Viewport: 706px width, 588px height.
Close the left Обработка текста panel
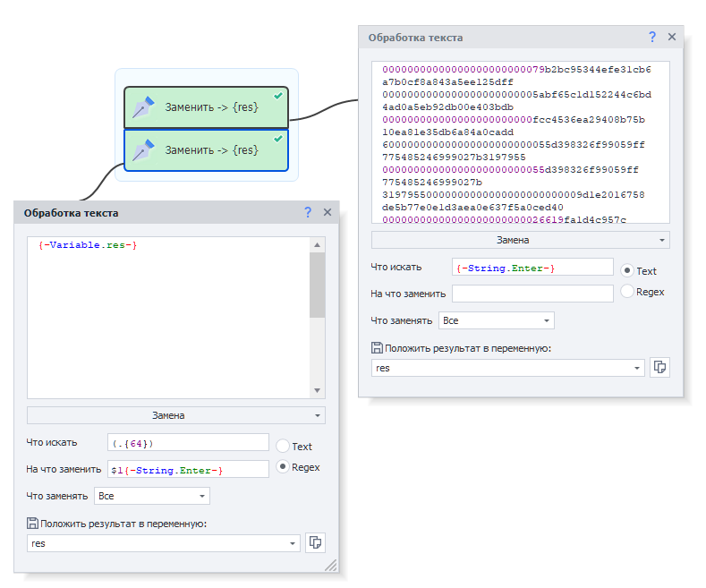(x=327, y=212)
